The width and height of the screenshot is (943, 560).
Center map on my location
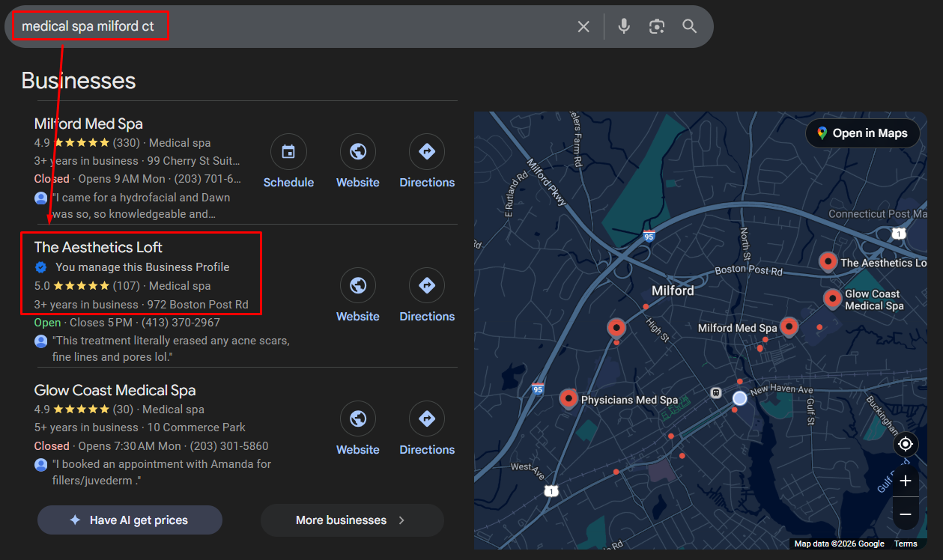click(906, 445)
